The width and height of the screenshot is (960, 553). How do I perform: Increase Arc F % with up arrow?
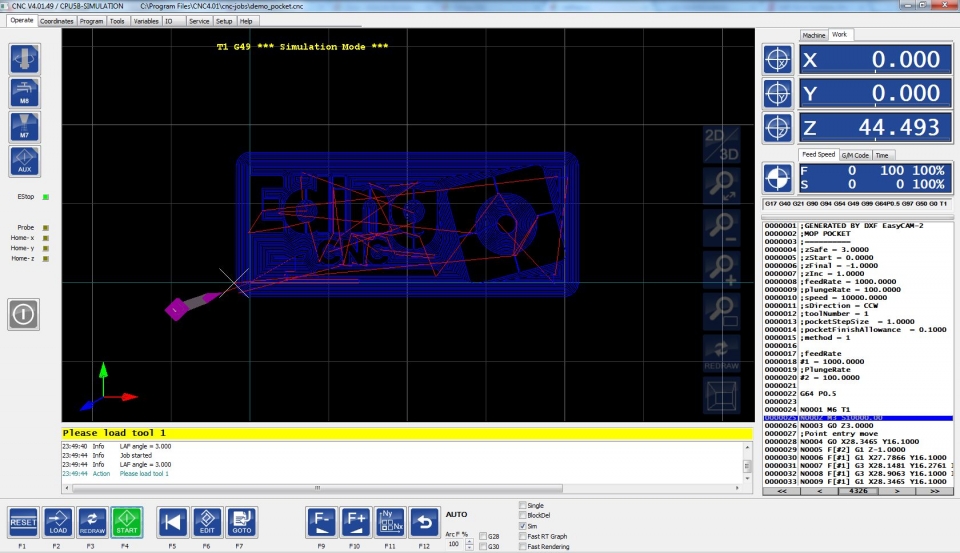[469, 541]
